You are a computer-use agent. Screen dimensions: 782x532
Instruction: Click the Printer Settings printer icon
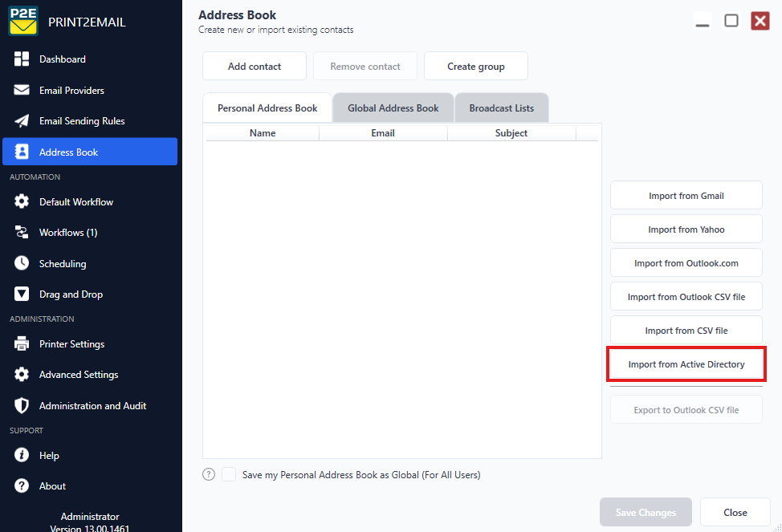[x=22, y=343]
